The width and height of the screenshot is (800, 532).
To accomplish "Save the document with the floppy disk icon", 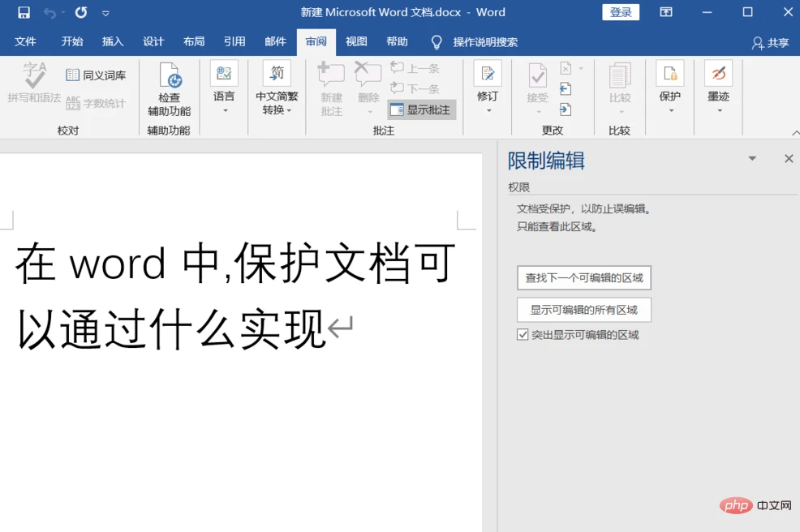I will coord(24,12).
